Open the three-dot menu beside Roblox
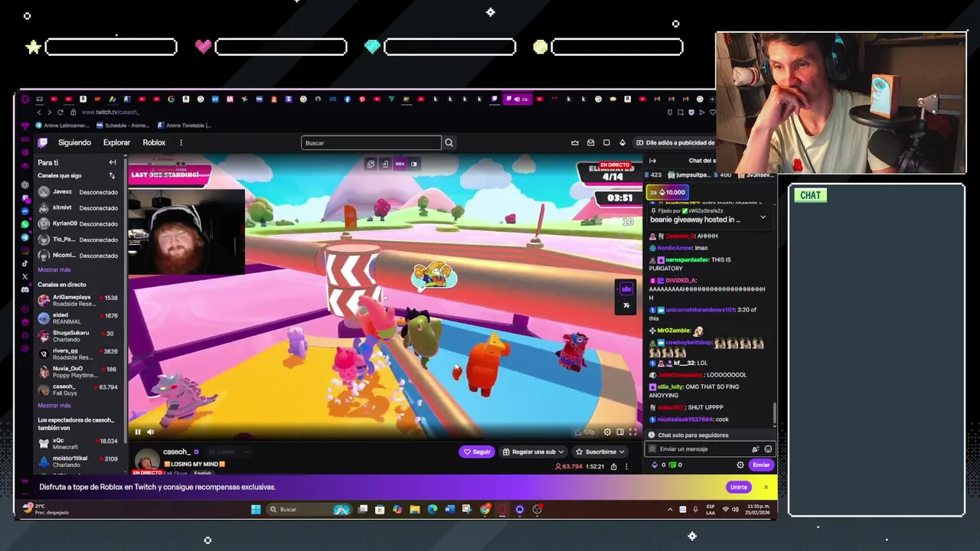 tap(181, 142)
